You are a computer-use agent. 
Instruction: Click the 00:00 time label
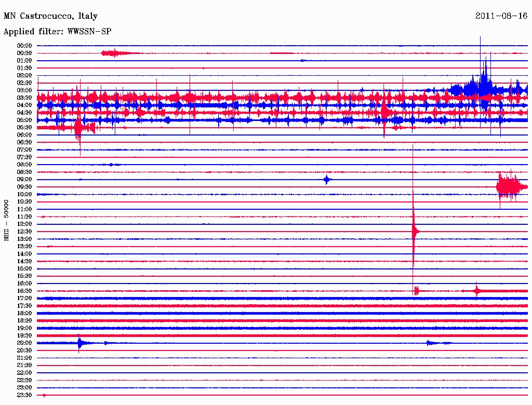pos(24,46)
